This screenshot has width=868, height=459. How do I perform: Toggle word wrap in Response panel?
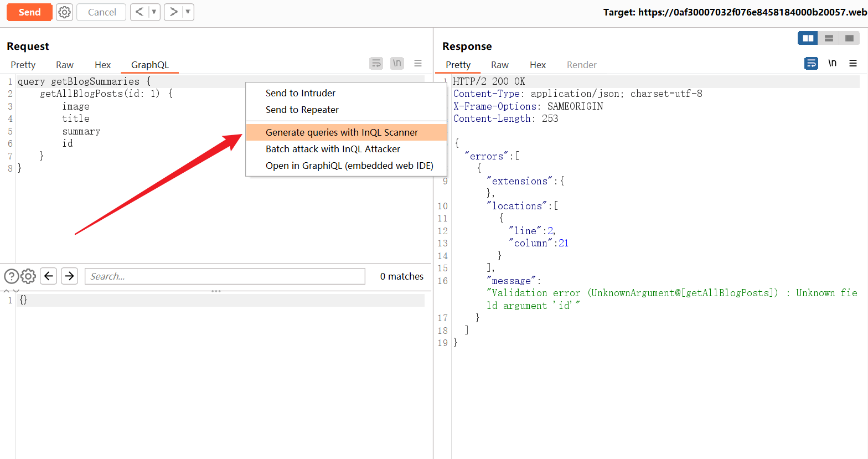[x=811, y=63]
